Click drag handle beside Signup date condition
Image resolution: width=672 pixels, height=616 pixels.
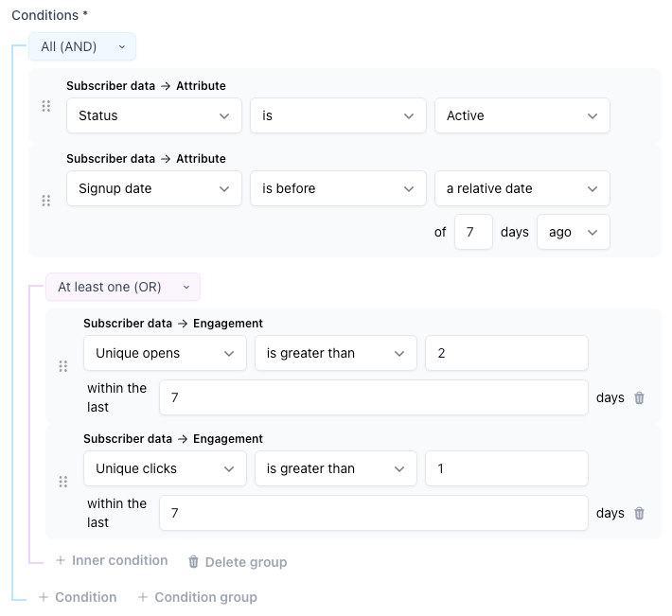(46, 201)
